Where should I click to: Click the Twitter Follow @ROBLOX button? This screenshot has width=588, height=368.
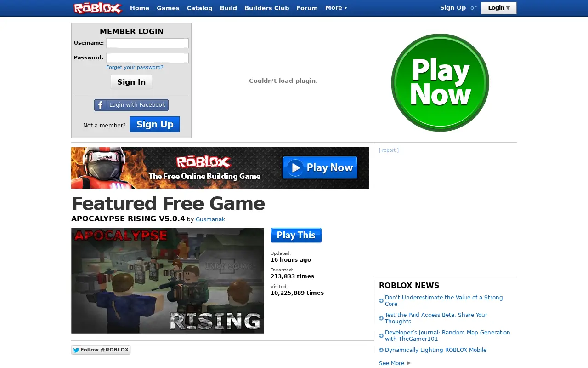coord(101,350)
